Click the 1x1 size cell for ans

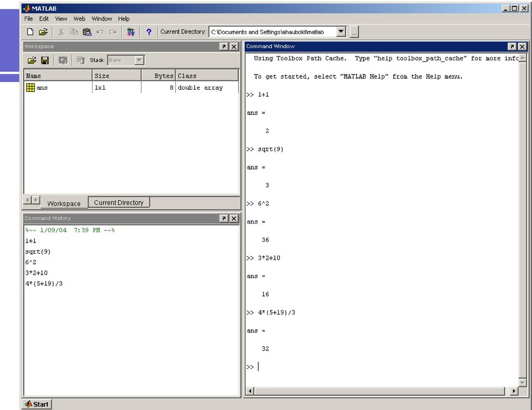(x=100, y=88)
